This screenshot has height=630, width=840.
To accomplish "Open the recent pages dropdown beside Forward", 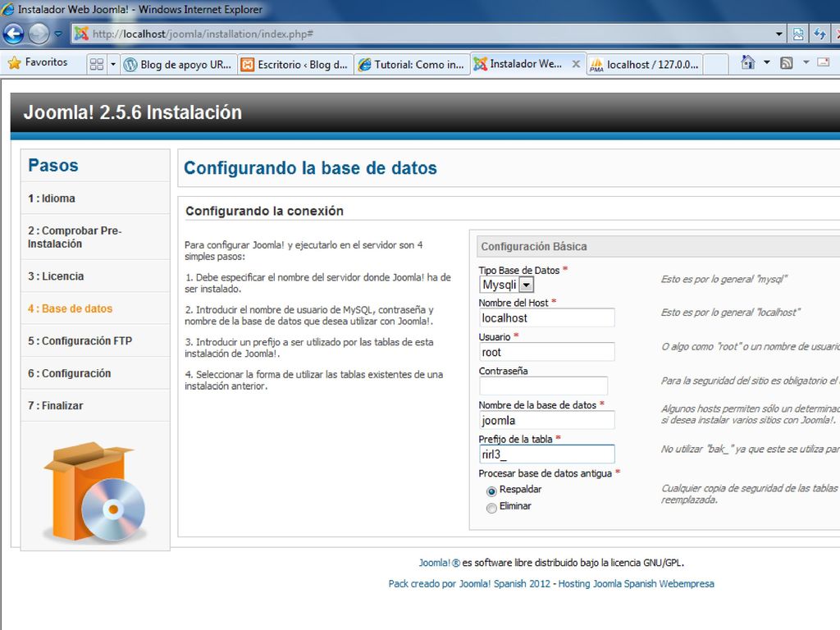I will (58, 34).
